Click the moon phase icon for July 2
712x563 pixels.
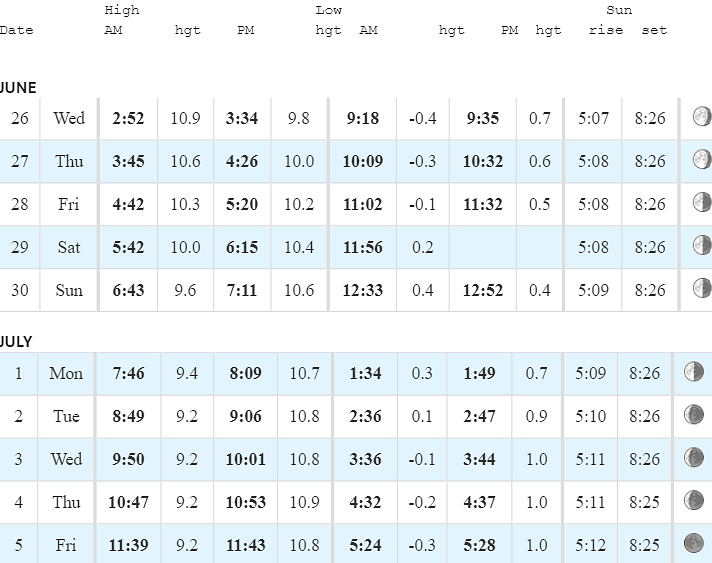point(694,415)
